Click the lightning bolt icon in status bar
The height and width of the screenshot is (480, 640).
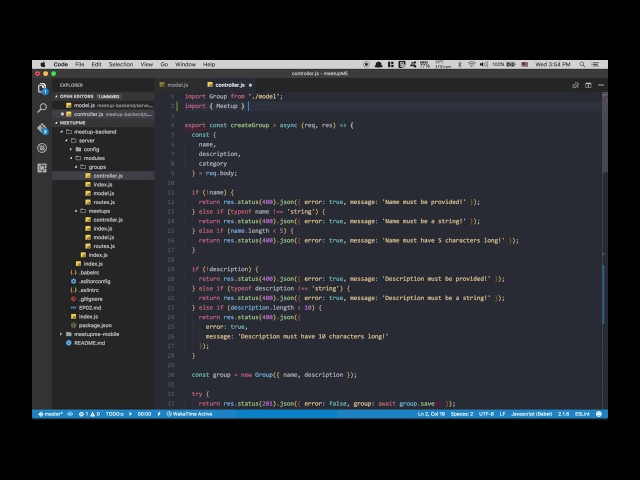[159, 414]
